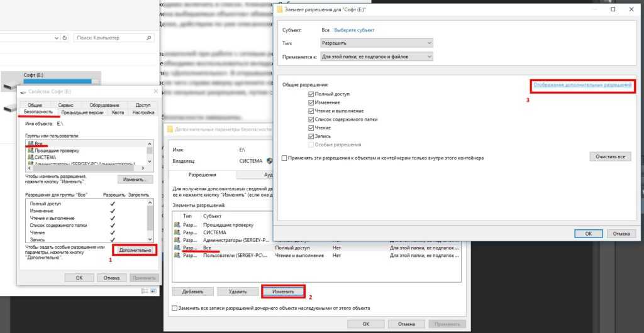Expand the Применяется к dropdown
This screenshot has height=333, width=644.
pyautogui.click(x=376, y=57)
